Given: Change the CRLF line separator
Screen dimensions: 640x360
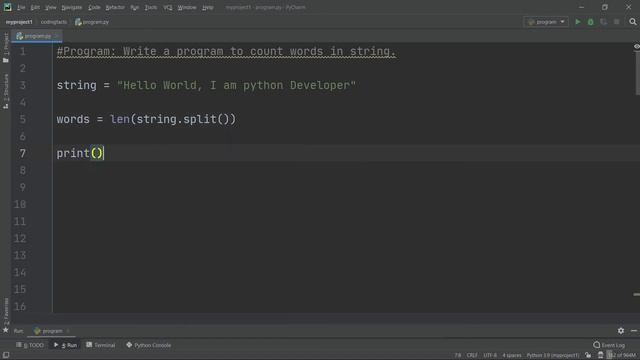Looking at the screenshot, I should 472,356.
